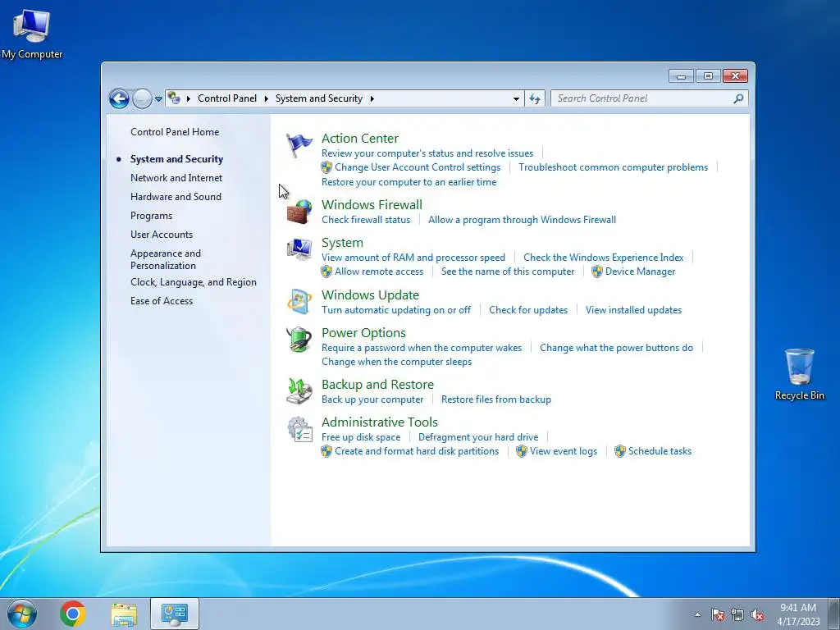Click the network status tray icon
This screenshot has width=840, height=630.
pyautogui.click(x=737, y=614)
